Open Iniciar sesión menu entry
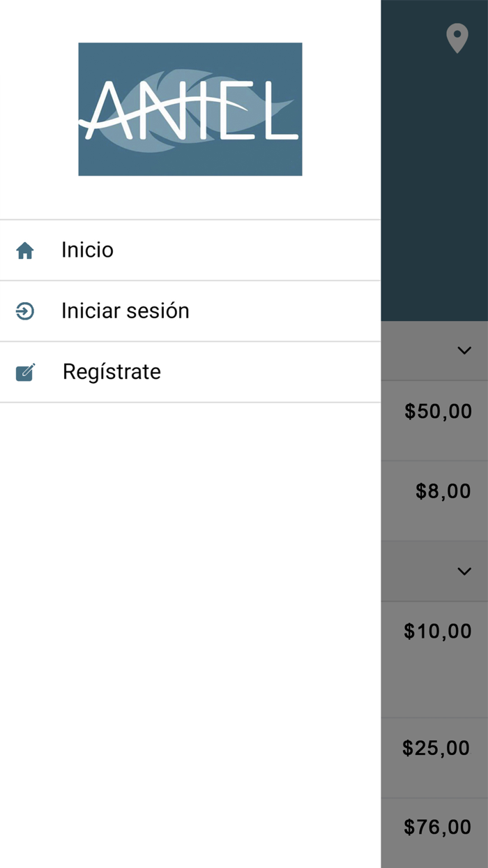 tap(125, 310)
